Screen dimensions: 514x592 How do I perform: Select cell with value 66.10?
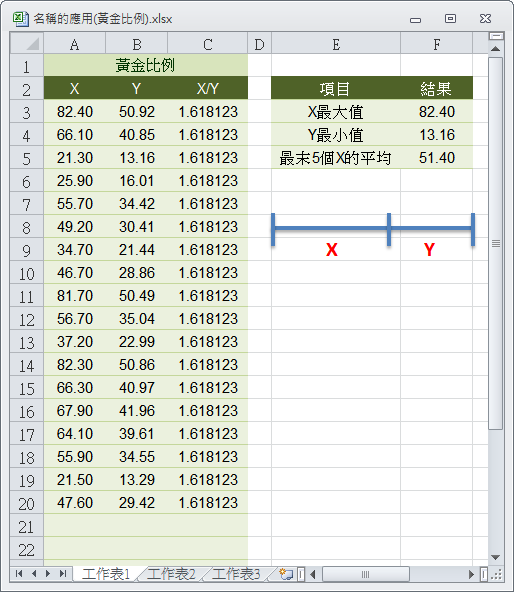pyautogui.click(x=74, y=134)
